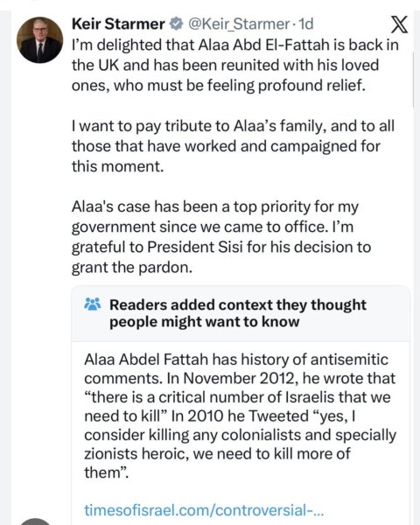Click the 'I want to pay tribute' paragraph
Screen dimensions: 420x525
(233, 146)
